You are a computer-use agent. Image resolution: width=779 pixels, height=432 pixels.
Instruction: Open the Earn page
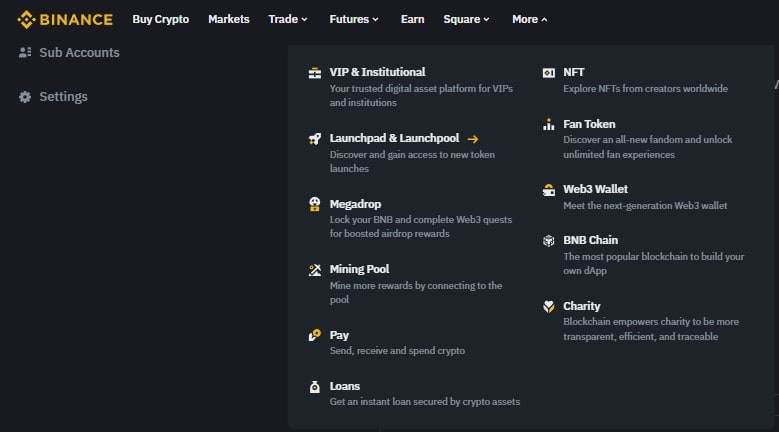coord(412,19)
